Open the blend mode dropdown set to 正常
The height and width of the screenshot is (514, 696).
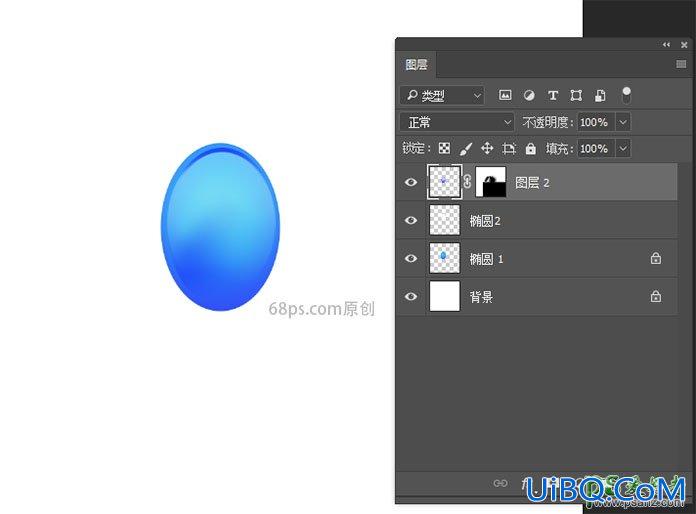click(x=457, y=122)
